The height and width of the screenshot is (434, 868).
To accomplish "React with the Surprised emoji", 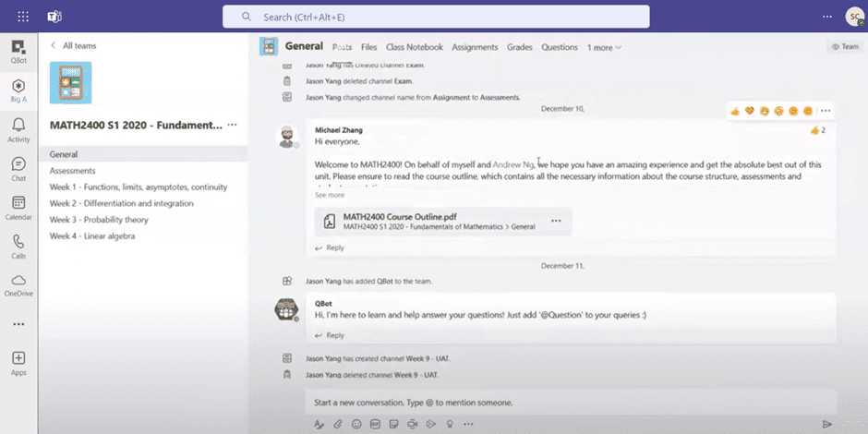I will 778,111.
